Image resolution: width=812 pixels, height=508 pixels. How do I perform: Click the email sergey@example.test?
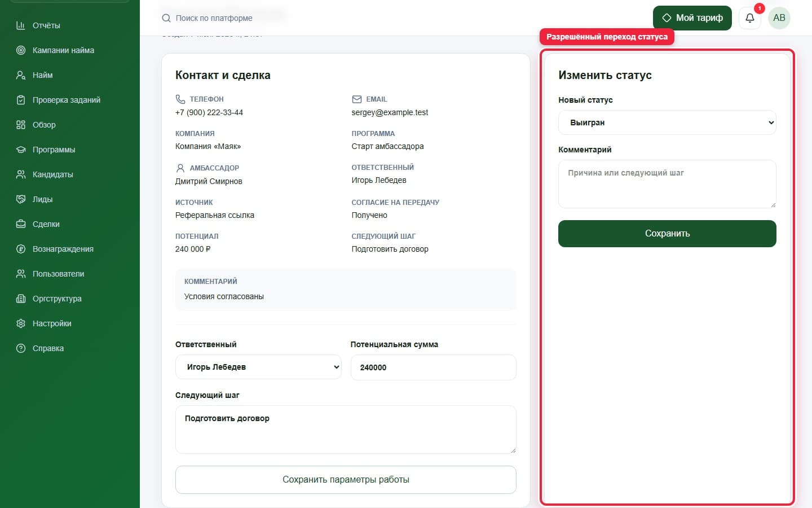tap(390, 112)
